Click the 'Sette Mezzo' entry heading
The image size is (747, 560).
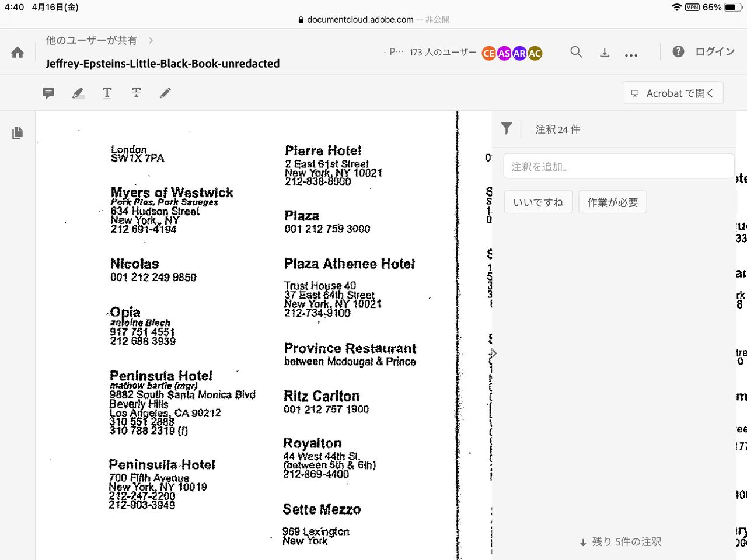pos(322,509)
